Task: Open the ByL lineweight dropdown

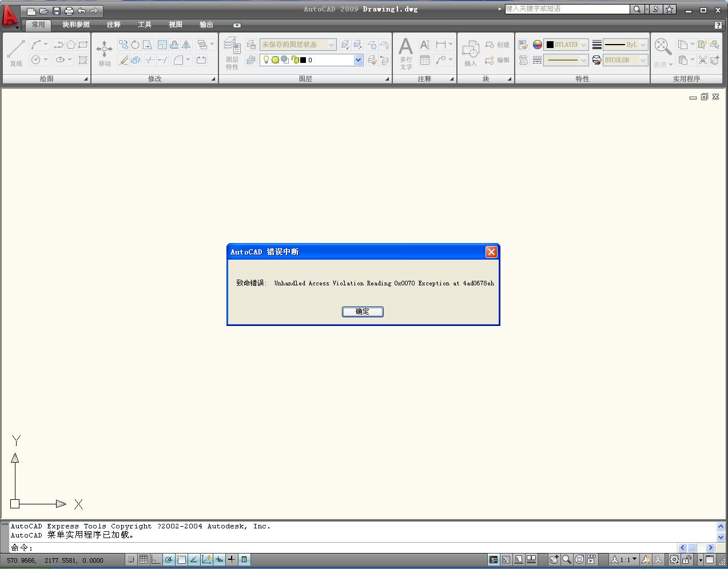Action: click(626, 45)
